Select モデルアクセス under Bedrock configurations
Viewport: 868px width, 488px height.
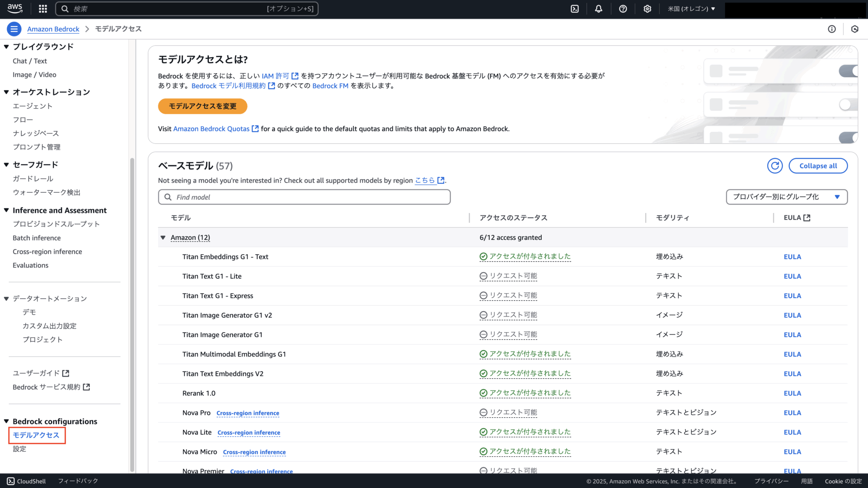pos(35,435)
